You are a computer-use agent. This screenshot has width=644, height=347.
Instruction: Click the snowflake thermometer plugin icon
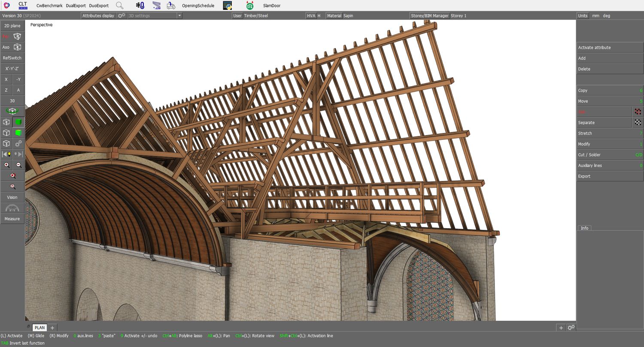(140, 6)
